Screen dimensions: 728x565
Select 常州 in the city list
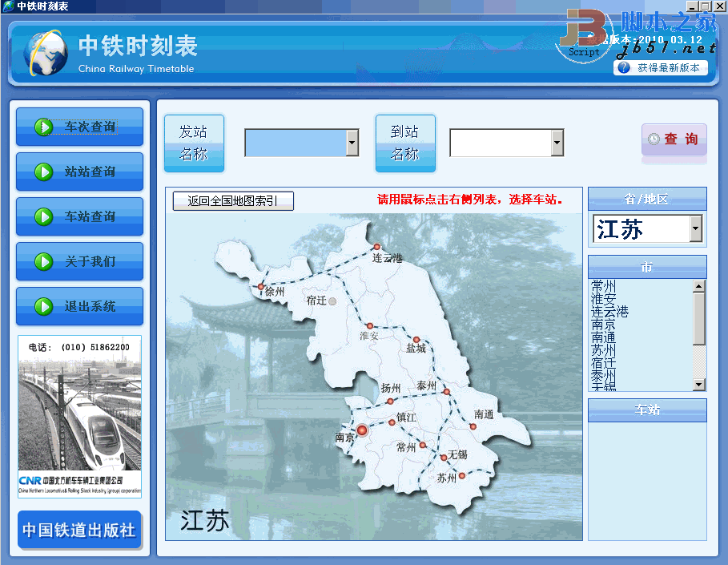(x=603, y=286)
